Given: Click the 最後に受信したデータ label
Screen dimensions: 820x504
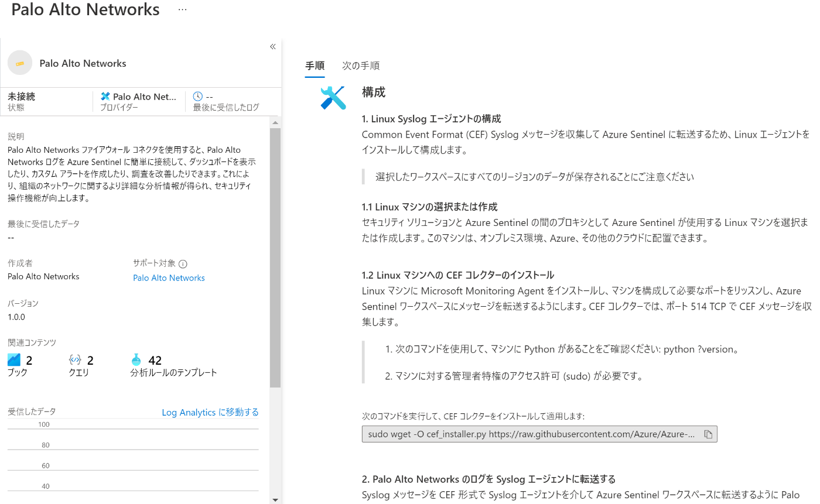Looking at the screenshot, I should click(43, 224).
